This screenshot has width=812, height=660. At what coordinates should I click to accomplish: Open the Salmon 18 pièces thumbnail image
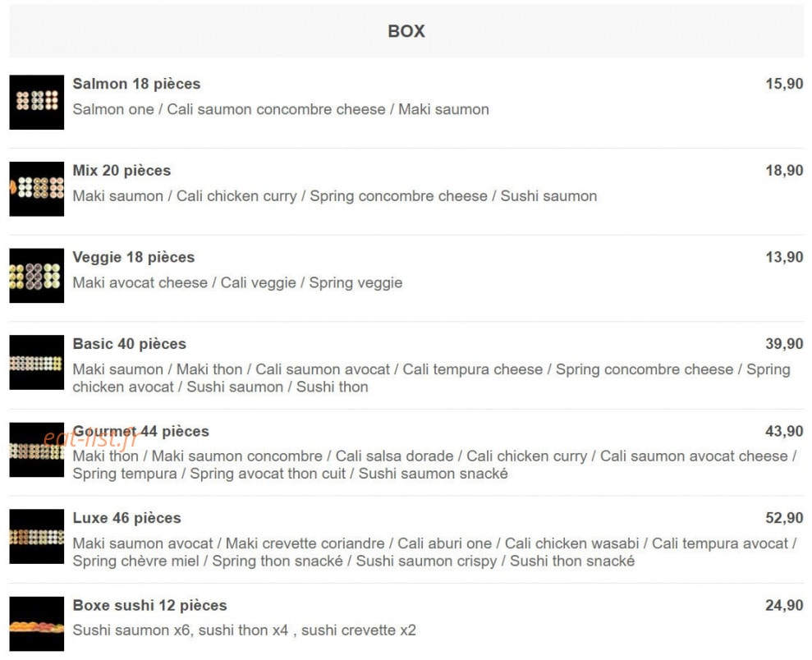37,102
